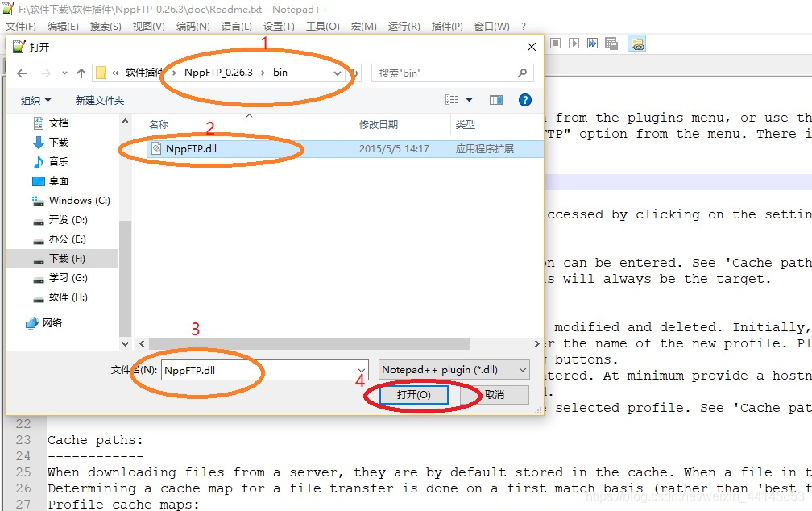Click the run macro multiple times icon
This screenshot has width=812, height=511.
(x=592, y=44)
